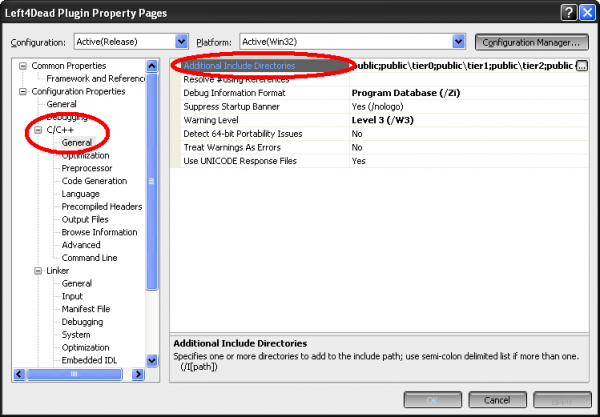The height and width of the screenshot is (417, 600).
Task: Select General under Linker
Action: (77, 283)
